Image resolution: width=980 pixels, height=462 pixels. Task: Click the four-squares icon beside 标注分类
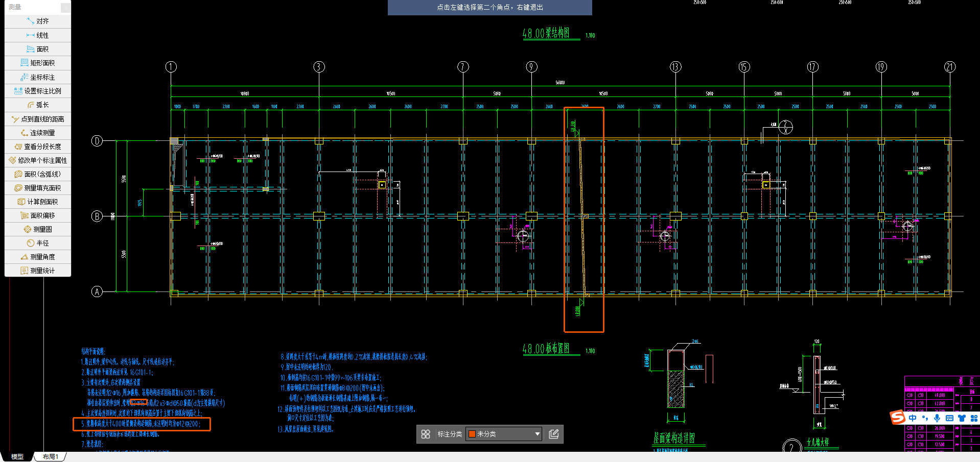coord(426,434)
